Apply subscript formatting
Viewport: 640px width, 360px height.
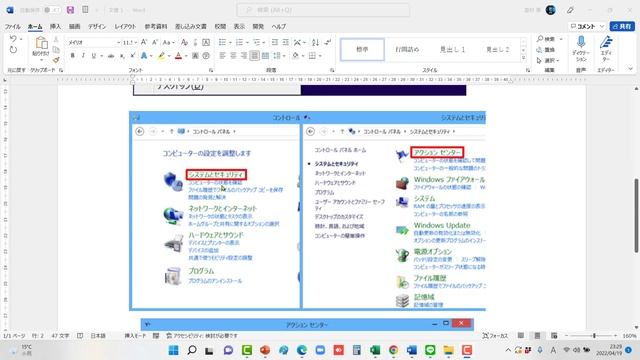(x=122, y=56)
